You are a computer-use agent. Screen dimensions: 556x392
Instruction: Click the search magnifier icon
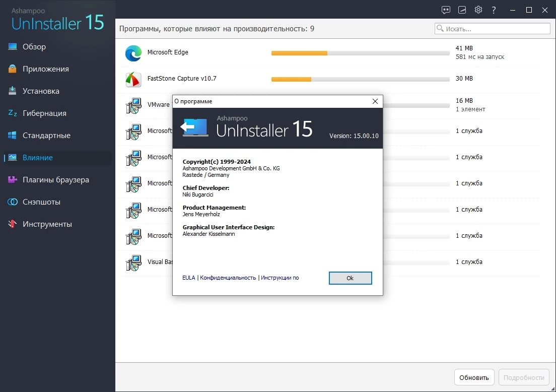[440, 28]
